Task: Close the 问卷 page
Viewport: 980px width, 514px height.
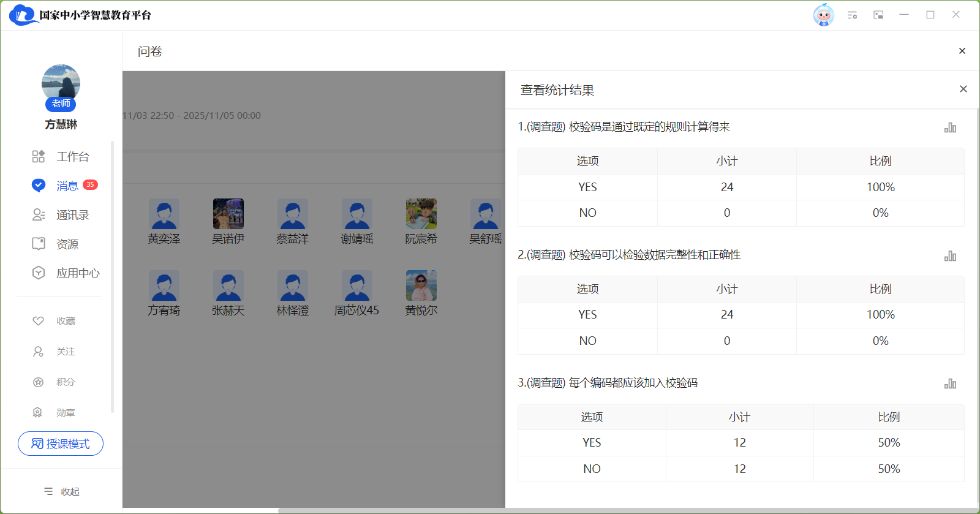Action: click(x=962, y=51)
